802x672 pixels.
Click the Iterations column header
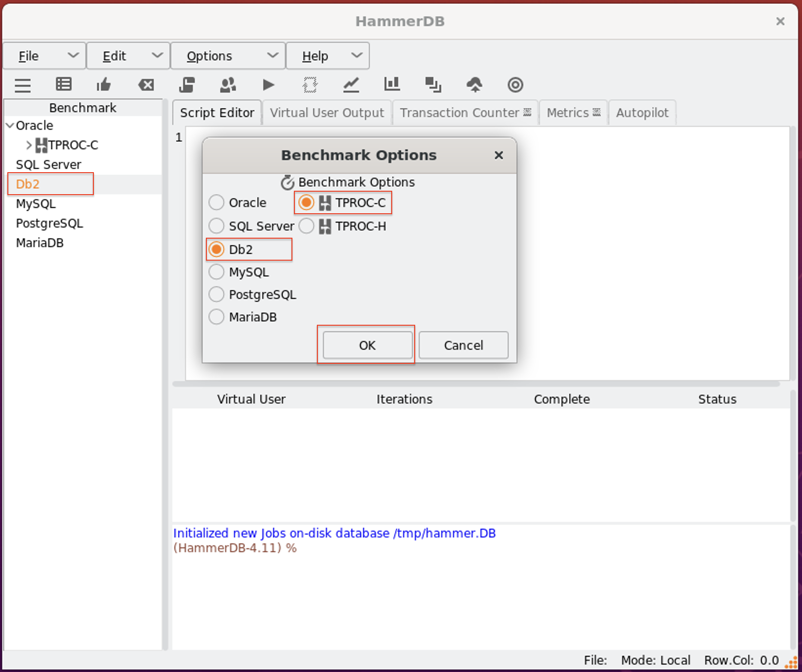pyautogui.click(x=404, y=399)
